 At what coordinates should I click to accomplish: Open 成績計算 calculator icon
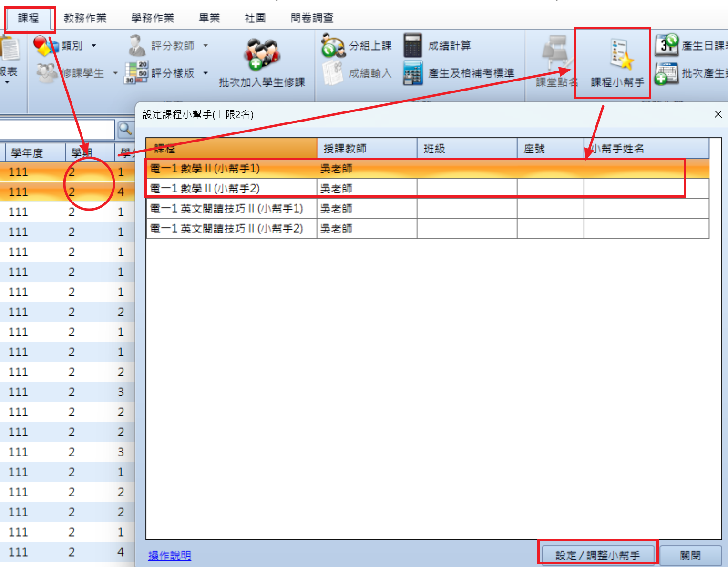(413, 45)
